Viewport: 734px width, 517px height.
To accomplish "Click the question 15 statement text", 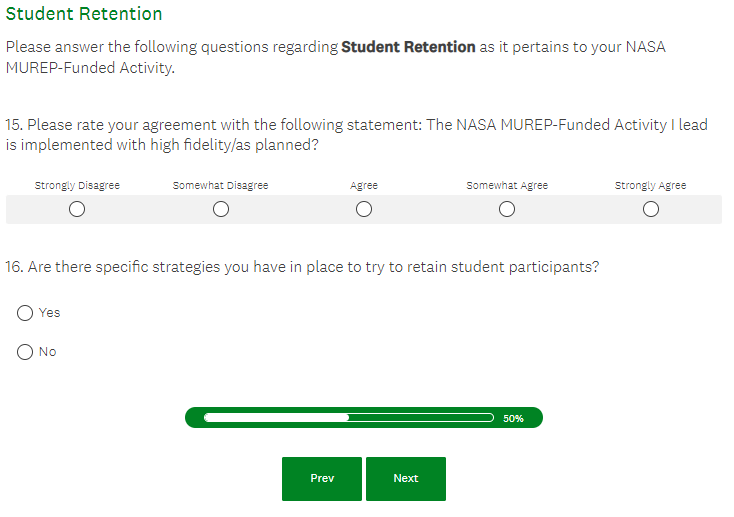I will [x=356, y=135].
